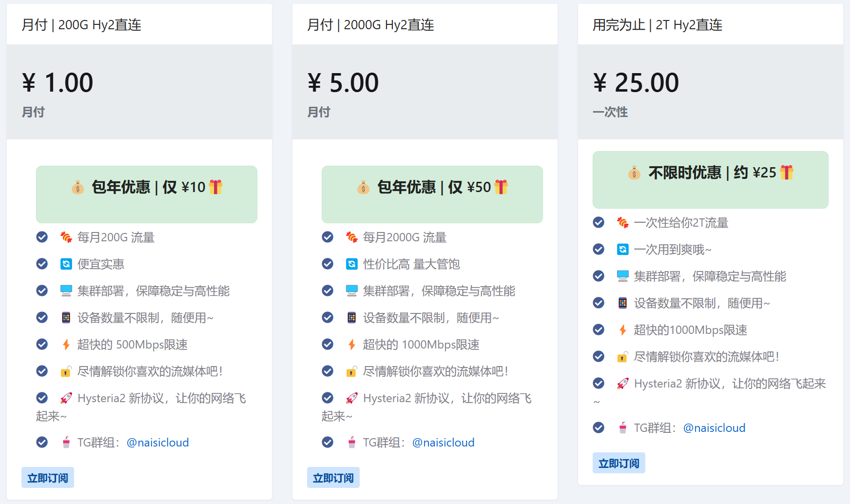Click the refresh icon beside 一次用到爽哦~

pyautogui.click(x=623, y=250)
